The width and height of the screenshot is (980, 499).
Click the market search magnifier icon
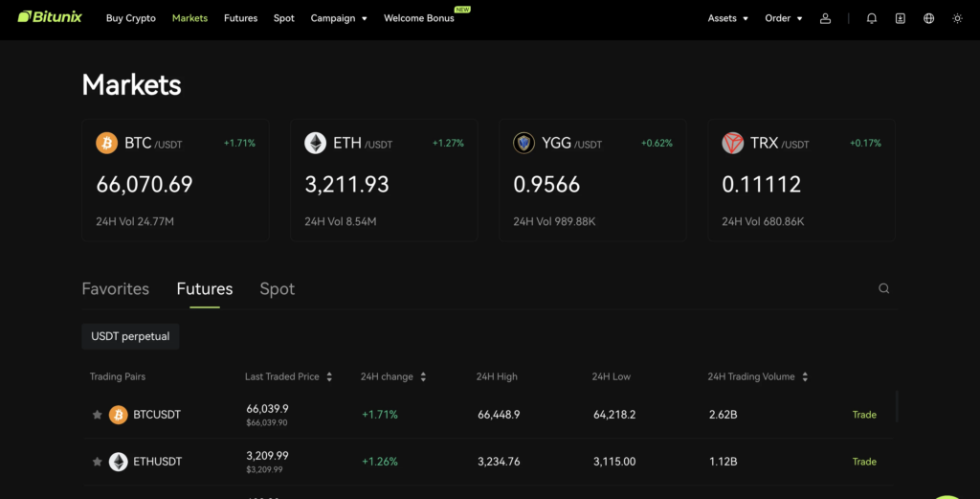coord(883,288)
